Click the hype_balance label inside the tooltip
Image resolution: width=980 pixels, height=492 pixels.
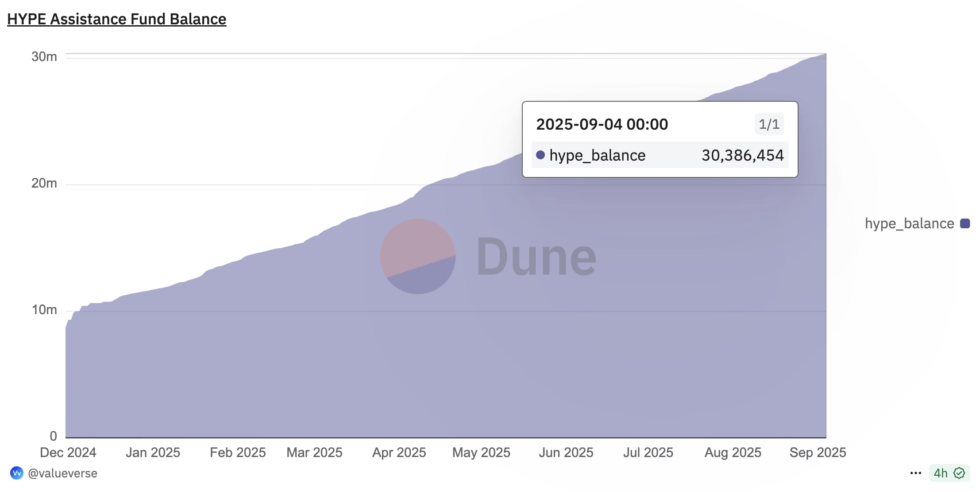(x=597, y=155)
